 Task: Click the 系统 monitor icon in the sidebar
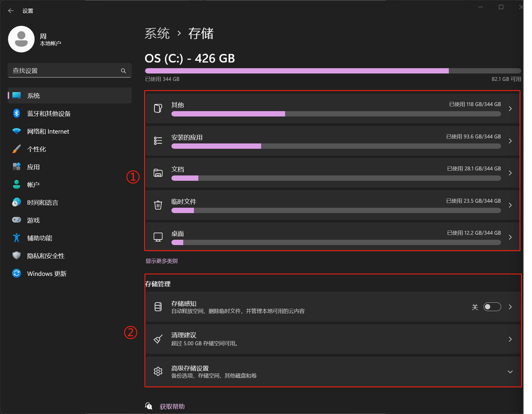pos(17,95)
